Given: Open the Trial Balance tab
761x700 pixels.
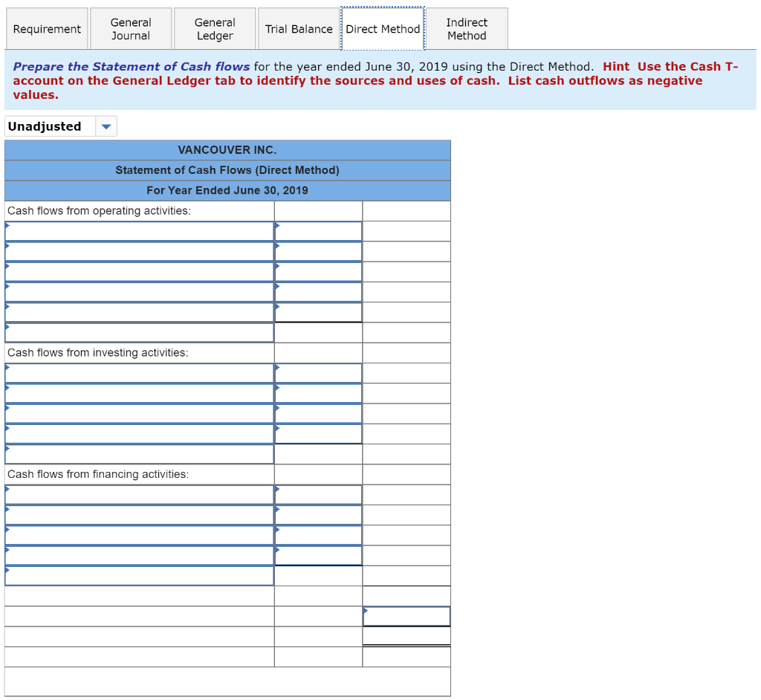Looking at the screenshot, I should tap(299, 28).
